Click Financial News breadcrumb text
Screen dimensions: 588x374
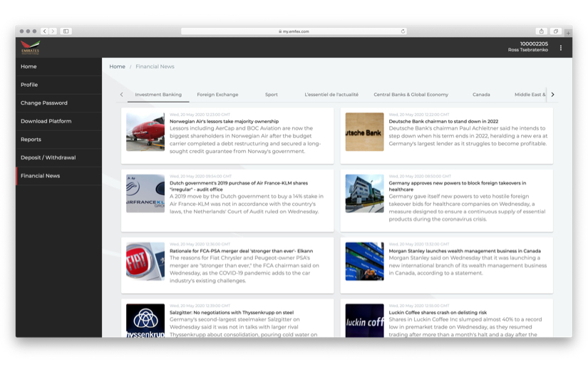point(155,66)
